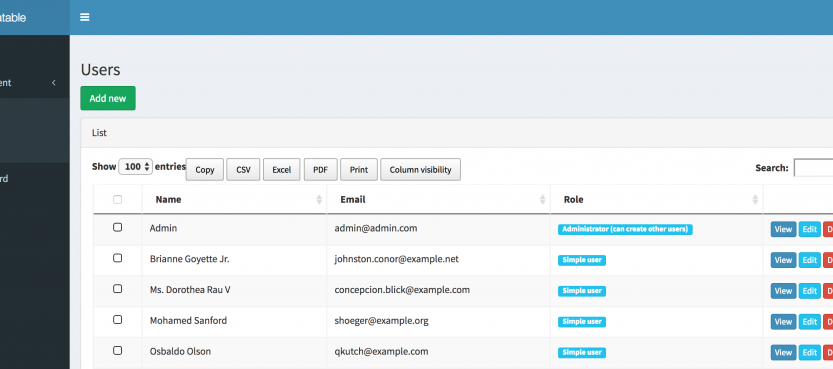The image size is (833, 369).
Task: Check the select-all checkbox in header
Action: (x=117, y=200)
